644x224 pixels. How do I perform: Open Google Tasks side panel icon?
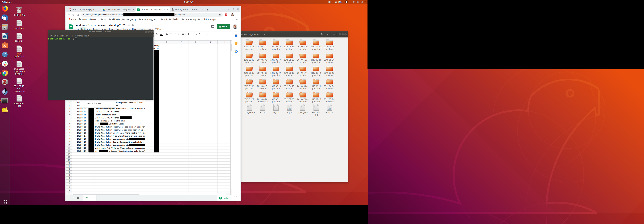click(x=236, y=52)
